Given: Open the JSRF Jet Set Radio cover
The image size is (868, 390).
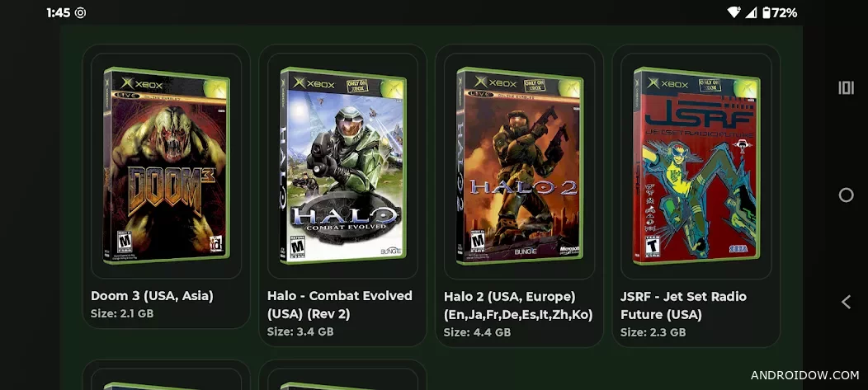Looking at the screenshot, I should click(x=696, y=166).
